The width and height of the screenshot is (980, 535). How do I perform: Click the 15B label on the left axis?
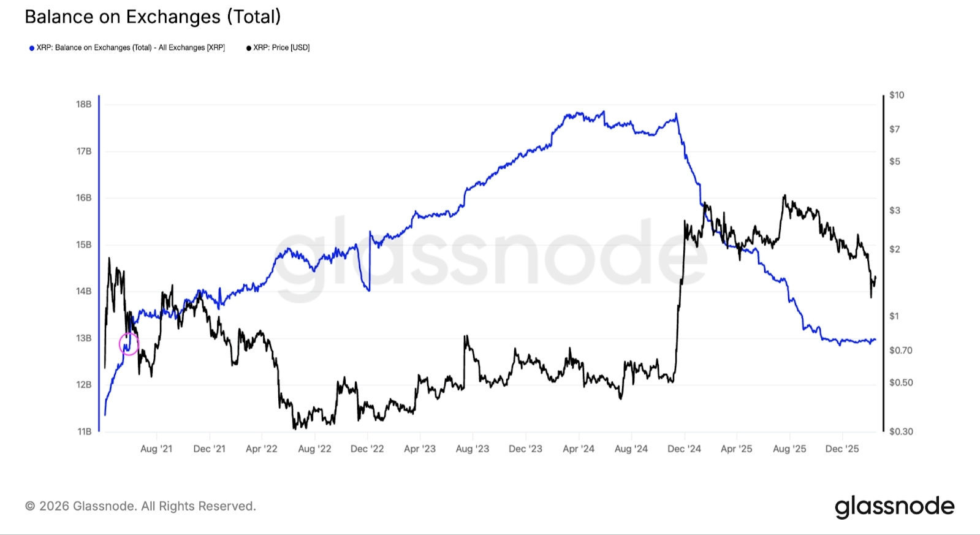84,245
